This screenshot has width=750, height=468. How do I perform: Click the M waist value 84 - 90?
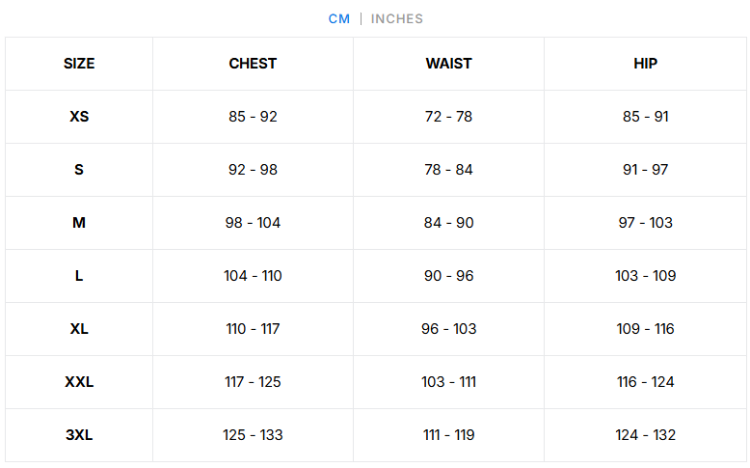point(448,223)
